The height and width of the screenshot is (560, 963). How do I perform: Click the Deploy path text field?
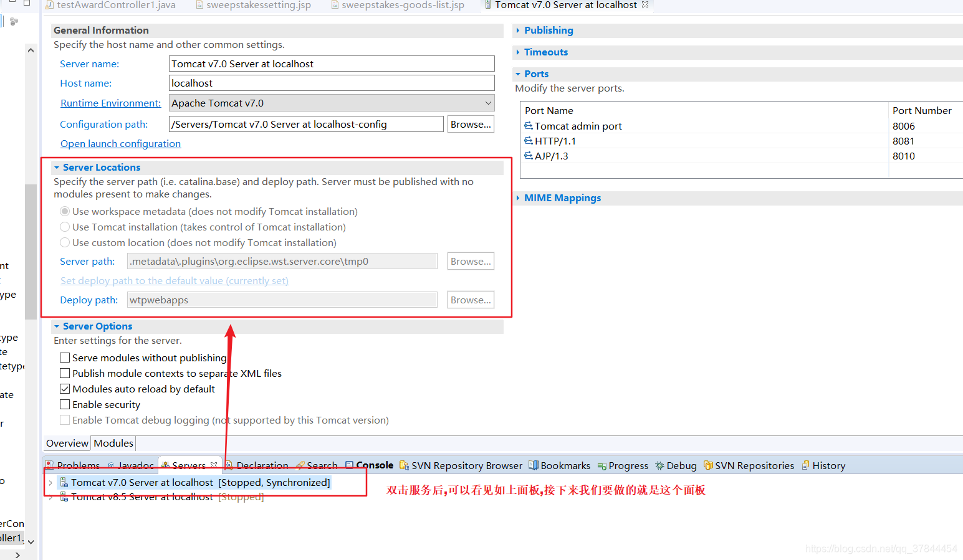coord(282,300)
